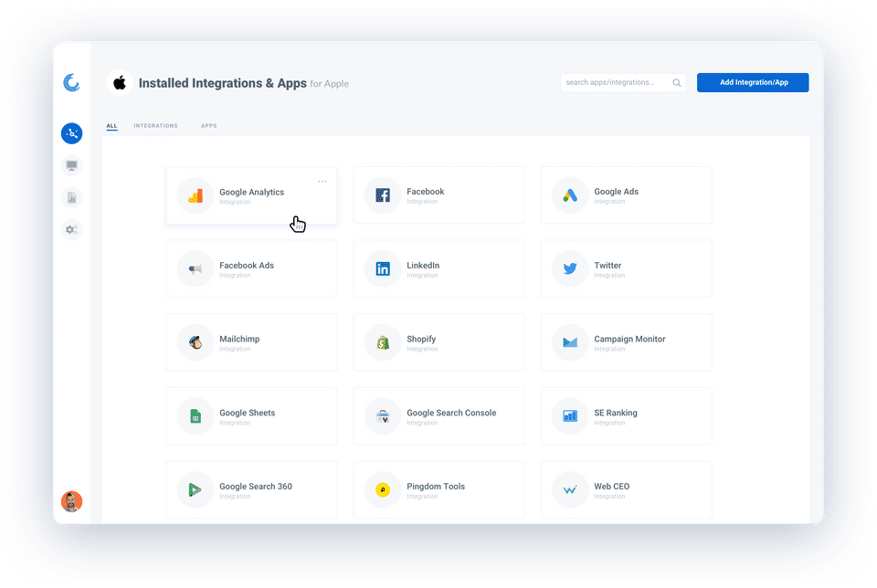Click the search magnifier icon

tap(677, 83)
